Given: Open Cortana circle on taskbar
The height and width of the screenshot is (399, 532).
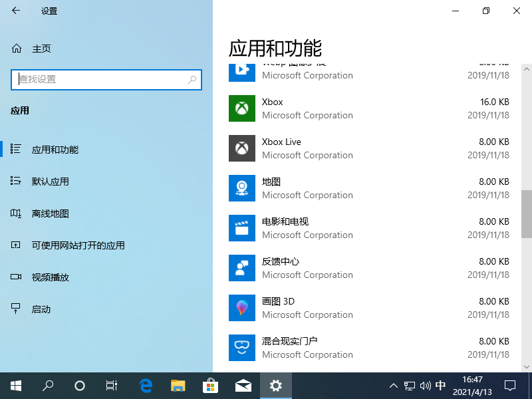Looking at the screenshot, I should click(79, 386).
